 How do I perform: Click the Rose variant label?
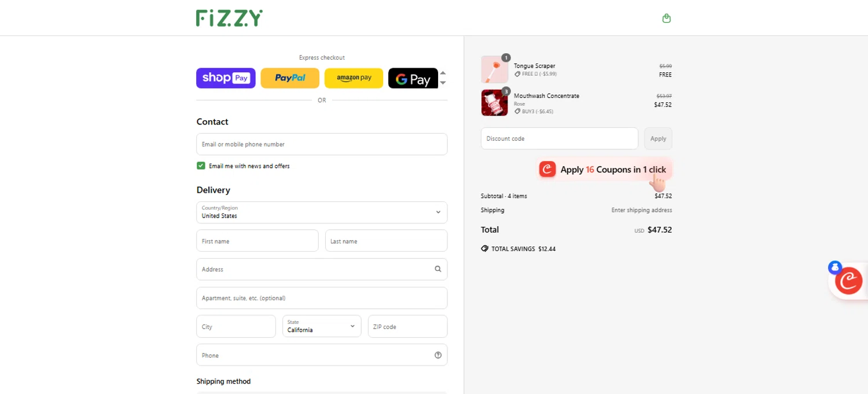(x=519, y=104)
